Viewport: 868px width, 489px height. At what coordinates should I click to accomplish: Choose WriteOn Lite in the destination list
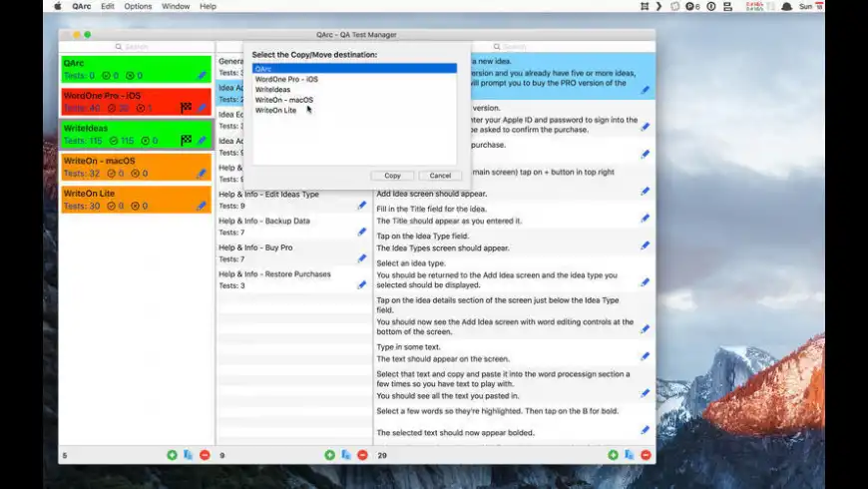pos(354,110)
